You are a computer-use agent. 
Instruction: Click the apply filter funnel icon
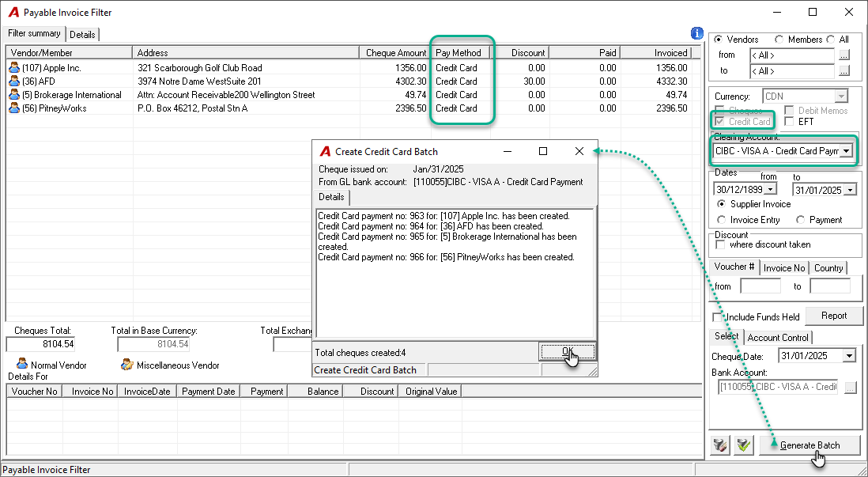(x=744, y=445)
